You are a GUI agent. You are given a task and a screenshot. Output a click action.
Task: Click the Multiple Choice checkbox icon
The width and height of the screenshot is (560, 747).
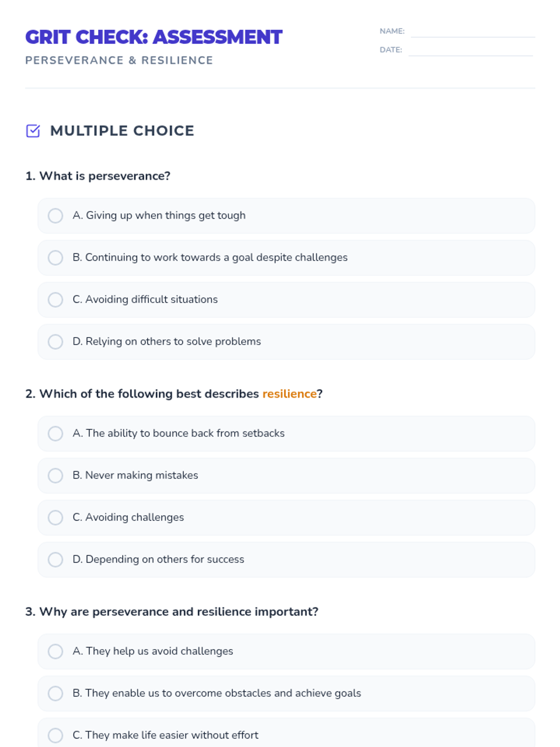coord(33,131)
